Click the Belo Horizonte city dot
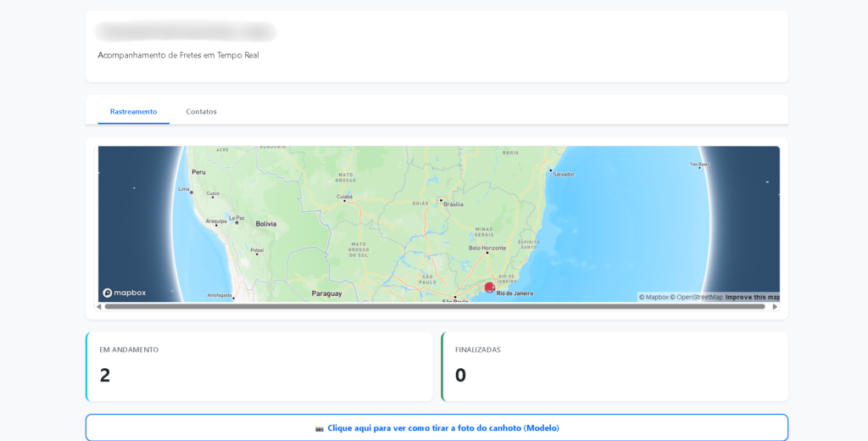868x441 pixels. click(487, 253)
